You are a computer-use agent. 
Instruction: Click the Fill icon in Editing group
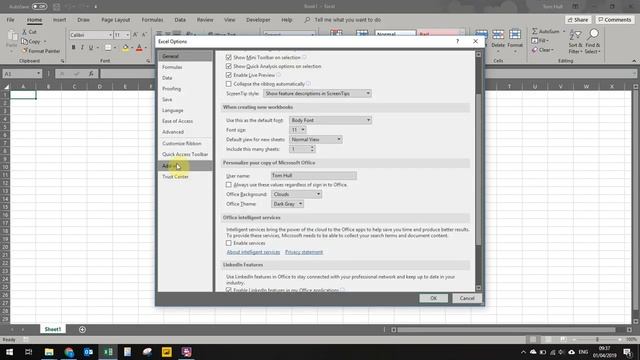[535, 40]
